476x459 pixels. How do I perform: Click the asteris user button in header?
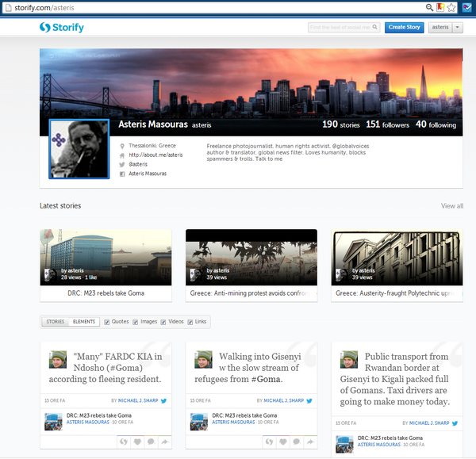coord(440,27)
